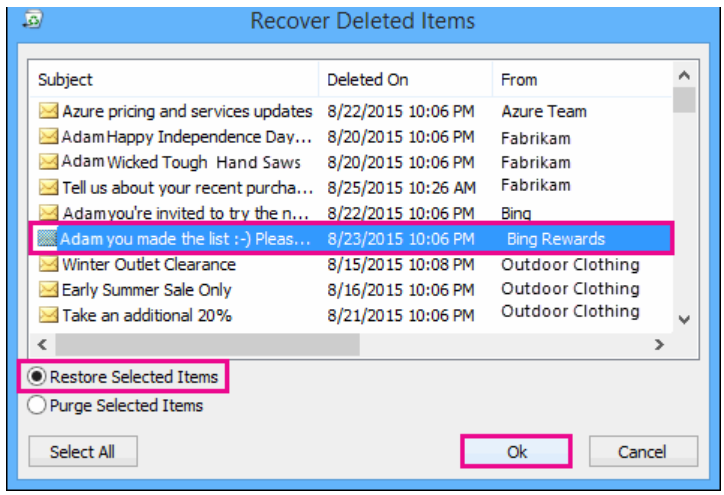Click Bing Rewards sender cell
The height and width of the screenshot is (495, 724).
click(555, 238)
